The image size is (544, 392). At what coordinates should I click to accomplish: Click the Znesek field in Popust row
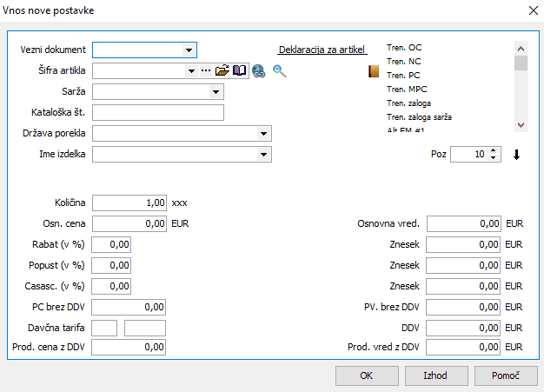(463, 265)
